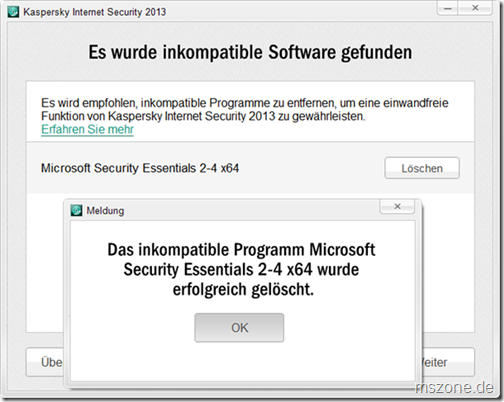This screenshot has height=402, width=504.
Task: Click the 'Es wird empfohlen, inkompatible Programme' paragraph
Action: tap(245, 109)
